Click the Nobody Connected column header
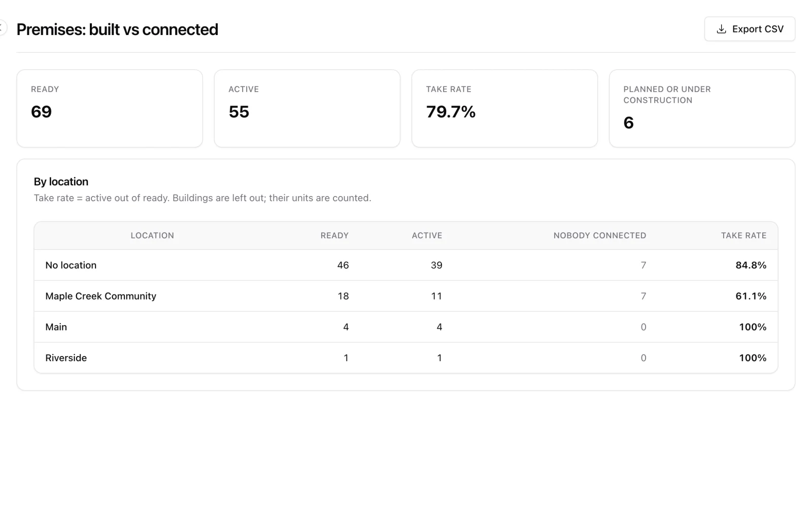 click(600, 236)
